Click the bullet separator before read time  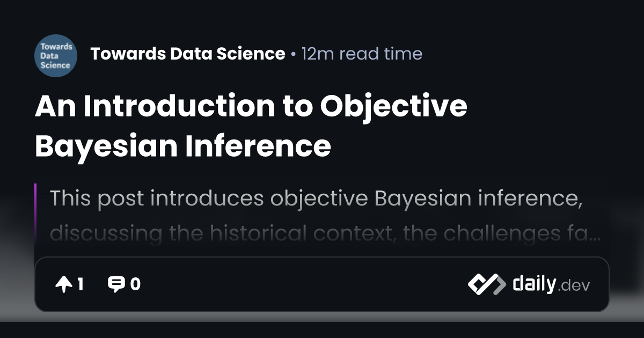(x=293, y=54)
